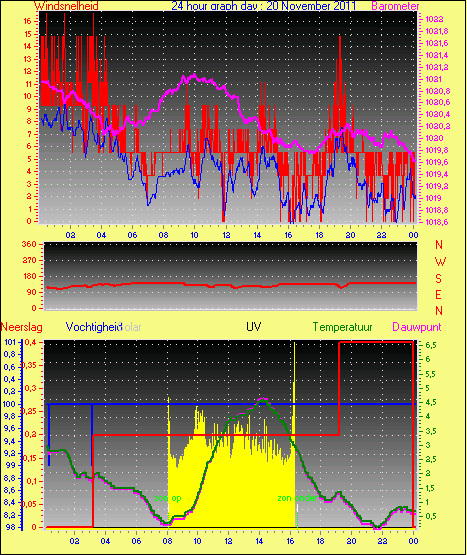The image size is (467, 555).
Task: Click the 12 hour tick on wind graph
Action: click(x=226, y=235)
